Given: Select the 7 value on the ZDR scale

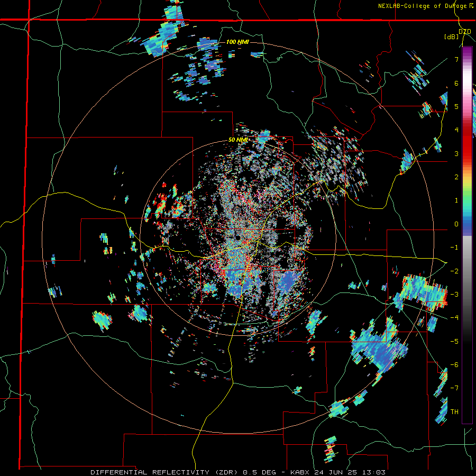Looking at the screenshot, I should tap(456, 59).
